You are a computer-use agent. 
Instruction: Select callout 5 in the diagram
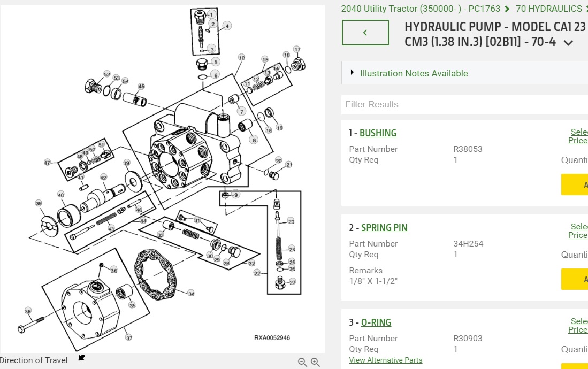pos(216,62)
